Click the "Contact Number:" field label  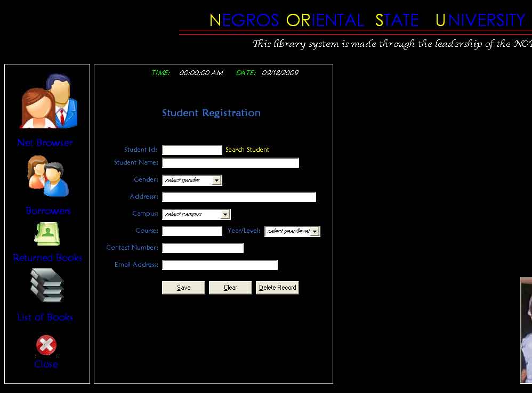(x=132, y=248)
